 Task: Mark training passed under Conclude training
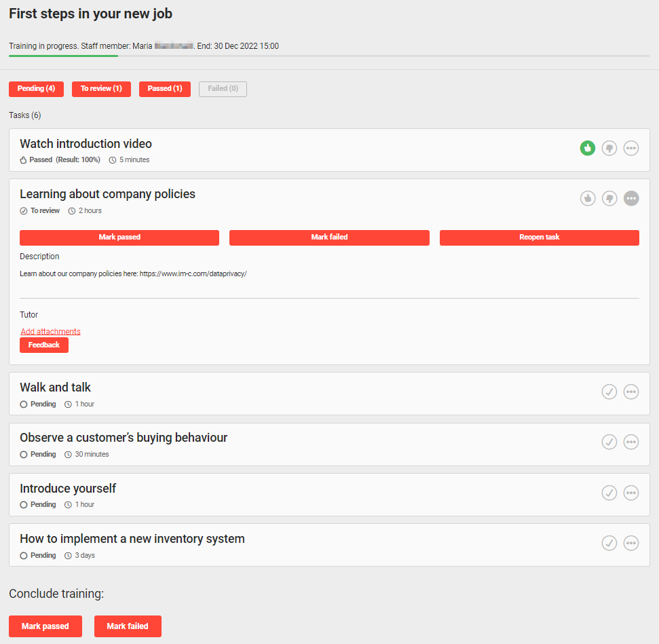click(x=45, y=626)
